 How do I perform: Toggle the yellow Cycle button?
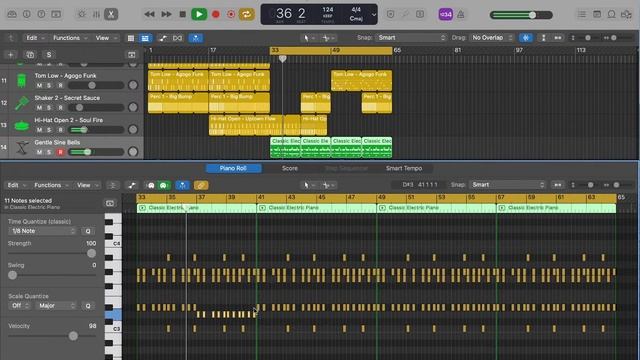247,14
